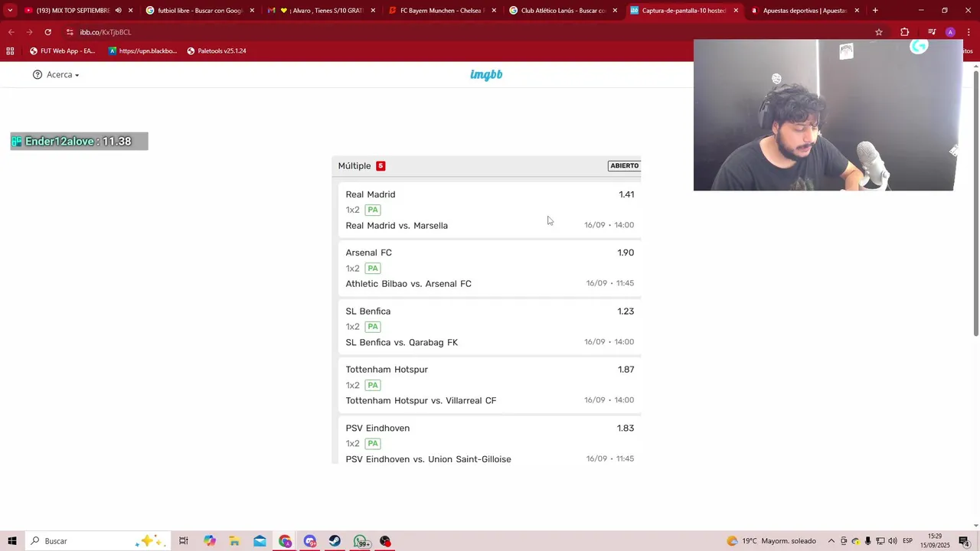Open File Explorer from the taskbar
This screenshot has width=980, height=551.
point(234,541)
